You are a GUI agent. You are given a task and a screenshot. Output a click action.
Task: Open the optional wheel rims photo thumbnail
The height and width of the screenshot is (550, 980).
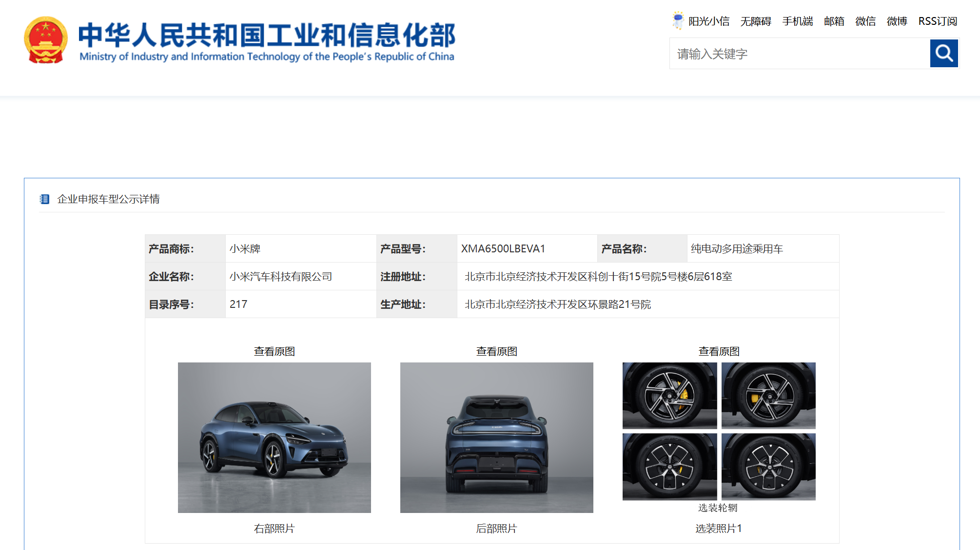719,437
